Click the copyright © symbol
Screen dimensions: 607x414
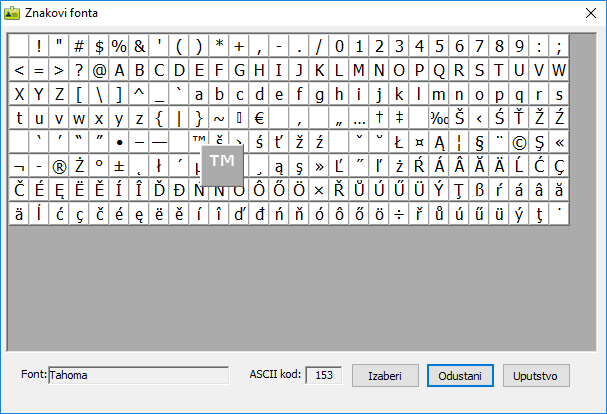click(x=518, y=142)
